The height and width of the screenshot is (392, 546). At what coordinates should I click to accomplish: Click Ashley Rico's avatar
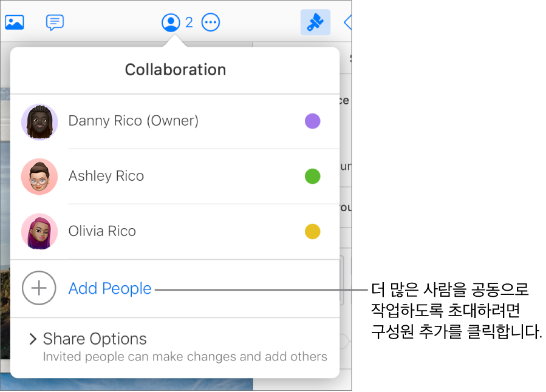(39, 177)
